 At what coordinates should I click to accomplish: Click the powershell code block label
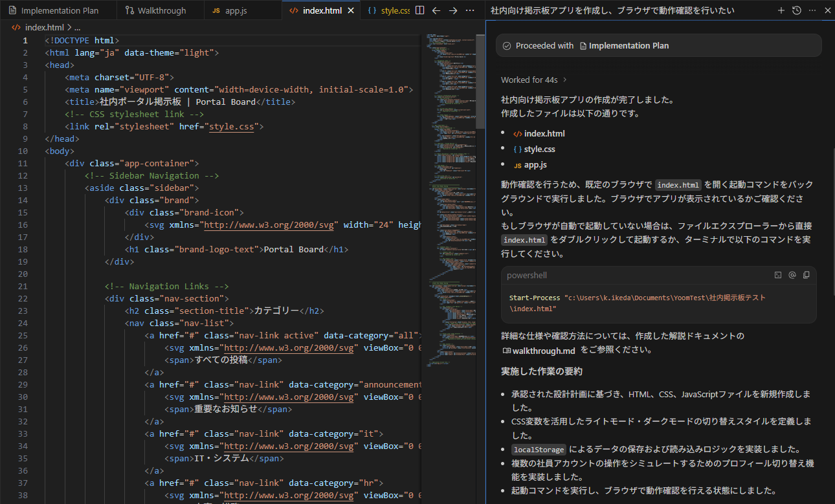tap(527, 275)
